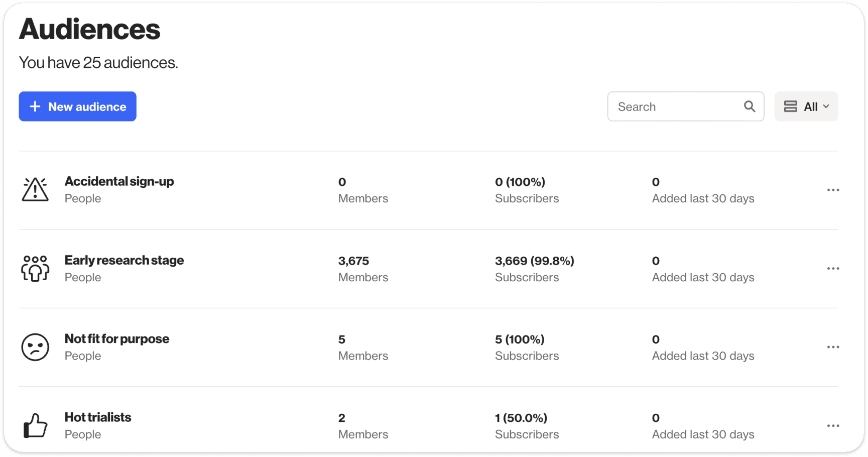This screenshot has width=868, height=457.
Task: Open the Not fit for purpose audience
Action: coord(116,339)
